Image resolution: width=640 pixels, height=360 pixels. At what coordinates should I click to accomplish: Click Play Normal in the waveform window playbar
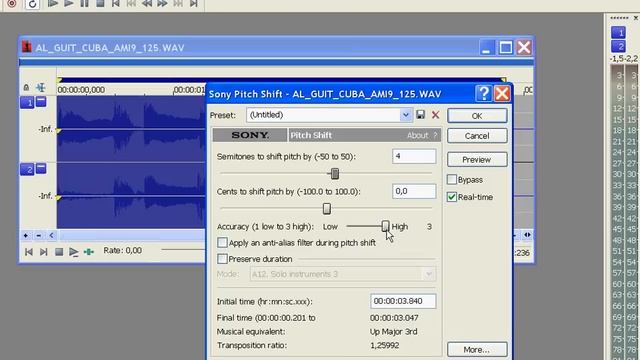pyautogui.click(x=73, y=252)
